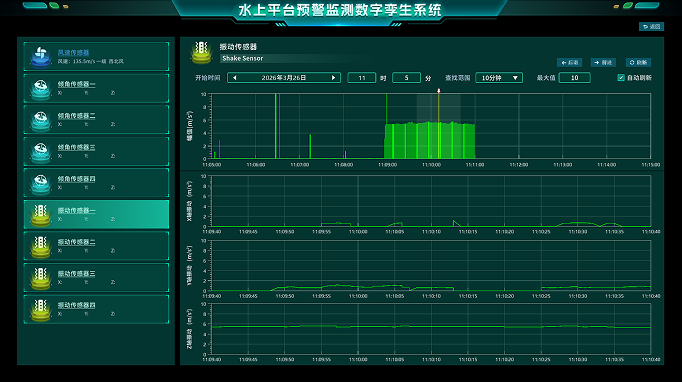
Task: Click the tilt sensor three (倾角传感器三) icon
Action: click(x=40, y=152)
